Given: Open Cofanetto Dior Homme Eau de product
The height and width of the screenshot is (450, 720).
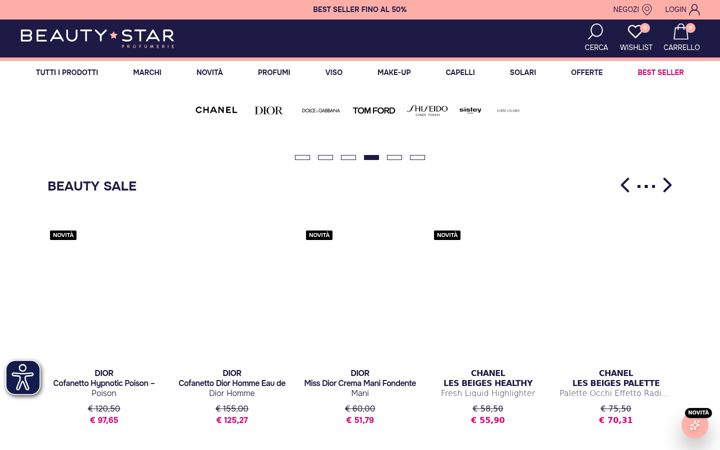Looking at the screenshot, I should [232, 383].
